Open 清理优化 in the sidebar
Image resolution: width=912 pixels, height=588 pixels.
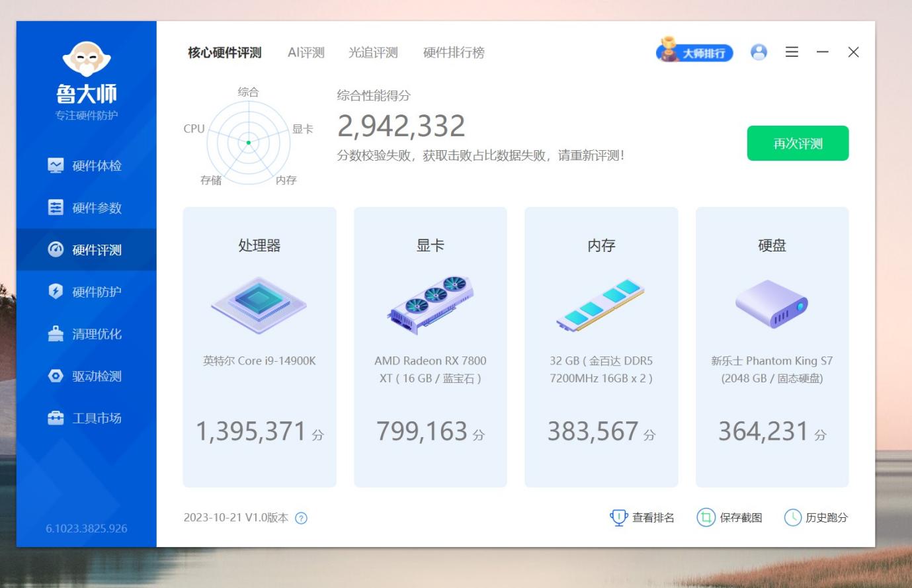pyautogui.click(x=86, y=334)
